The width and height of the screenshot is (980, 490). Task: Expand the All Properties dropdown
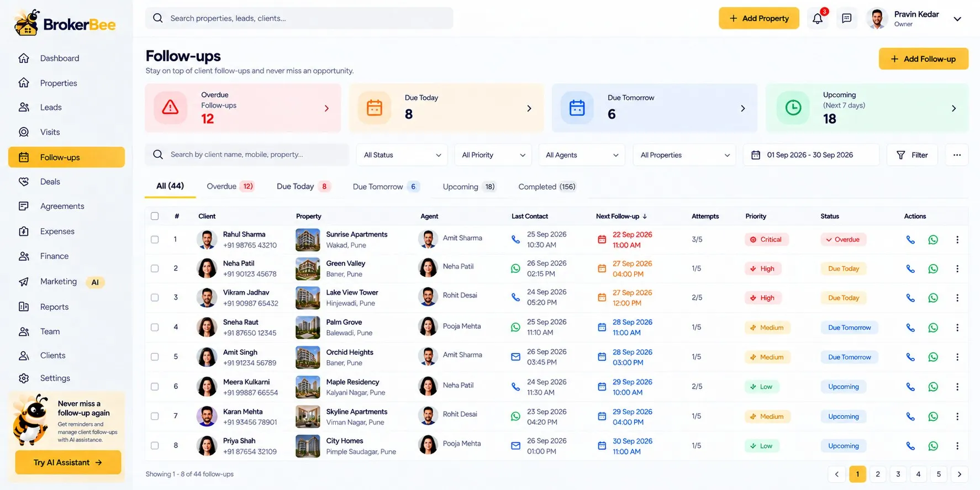[684, 155]
